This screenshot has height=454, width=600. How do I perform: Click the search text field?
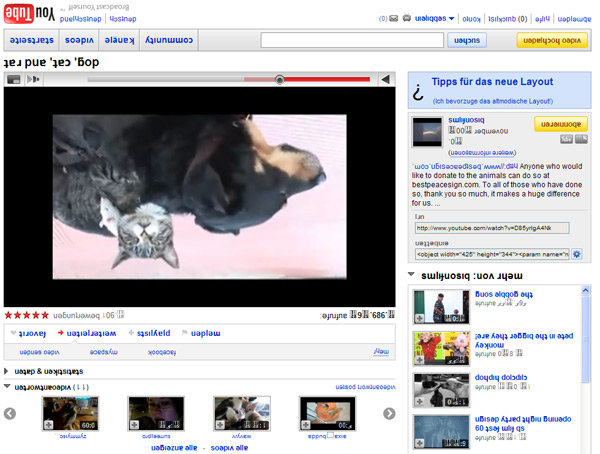click(352, 40)
